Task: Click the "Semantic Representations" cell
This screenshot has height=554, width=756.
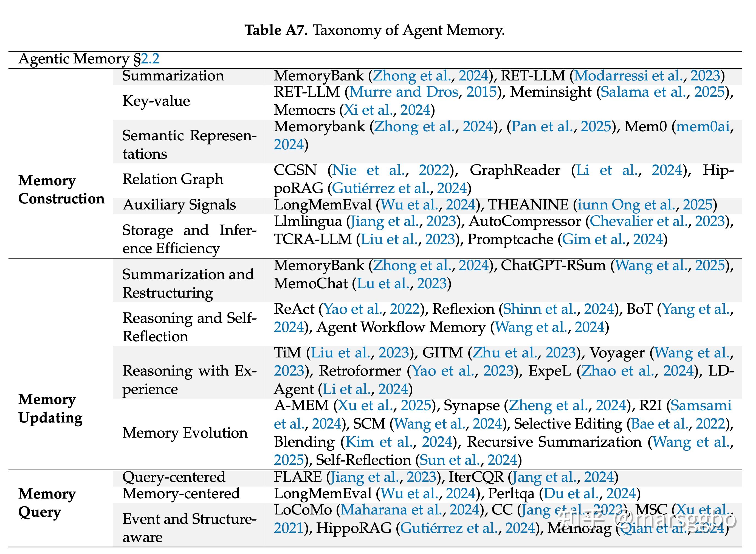Action: [x=189, y=145]
